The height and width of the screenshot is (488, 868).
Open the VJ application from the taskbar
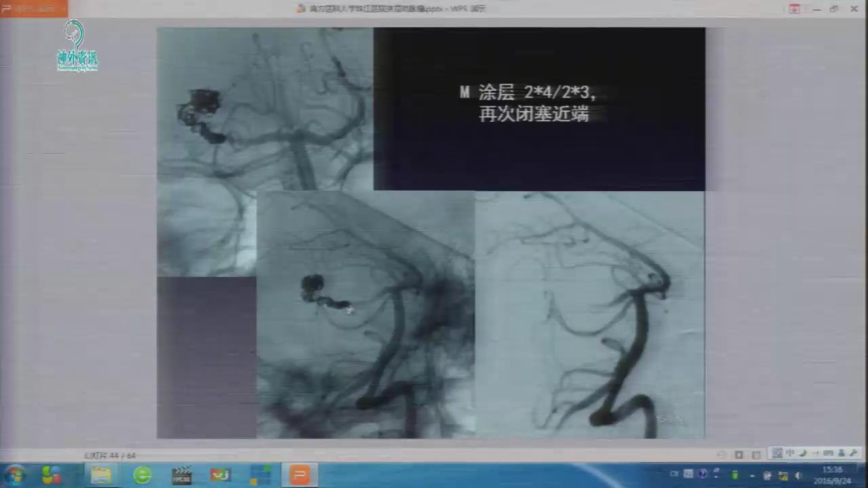pyautogui.click(x=220, y=474)
